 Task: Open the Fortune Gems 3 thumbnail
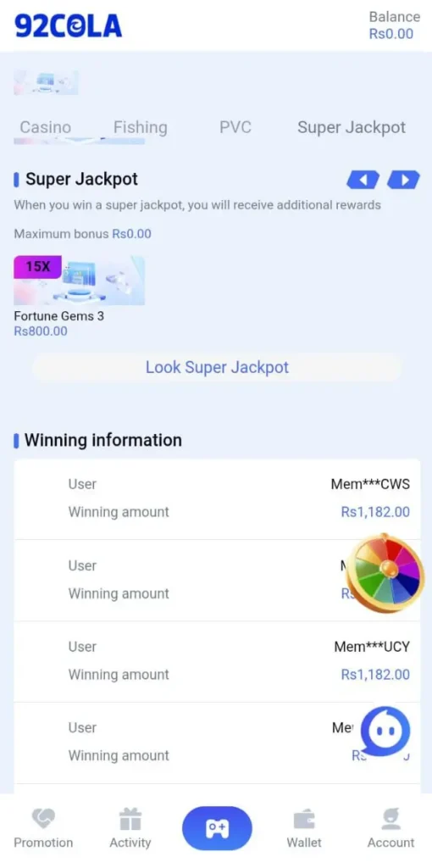[79, 281]
